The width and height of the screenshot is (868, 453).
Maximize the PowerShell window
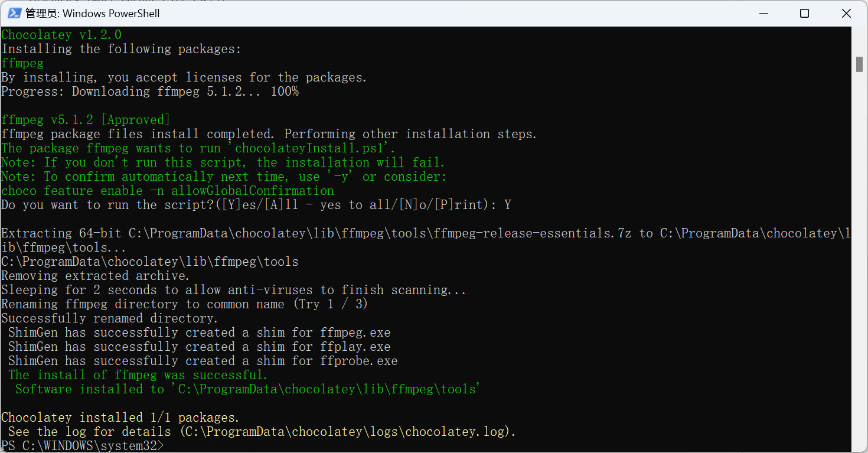click(804, 13)
